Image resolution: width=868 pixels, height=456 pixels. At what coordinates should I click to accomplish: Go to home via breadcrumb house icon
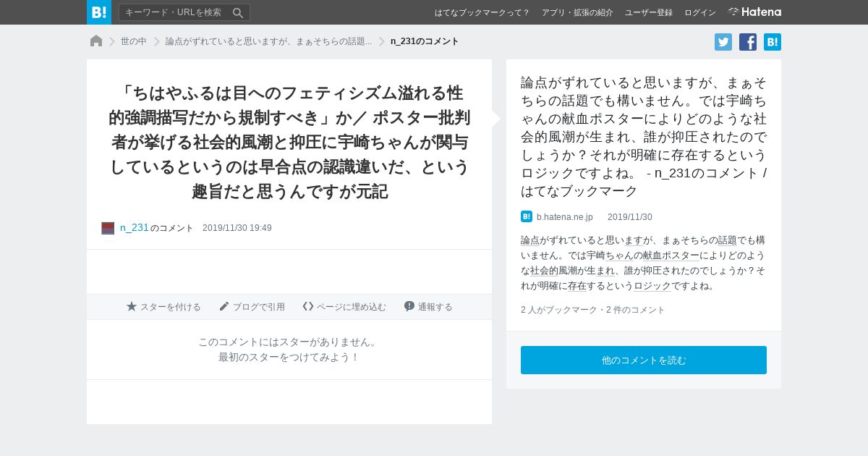[96, 41]
